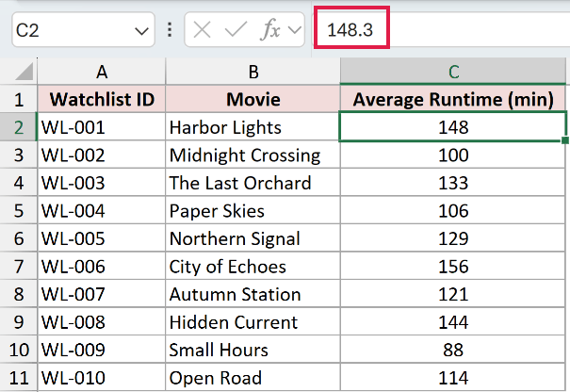Select runtime cell showing 106

click(453, 210)
